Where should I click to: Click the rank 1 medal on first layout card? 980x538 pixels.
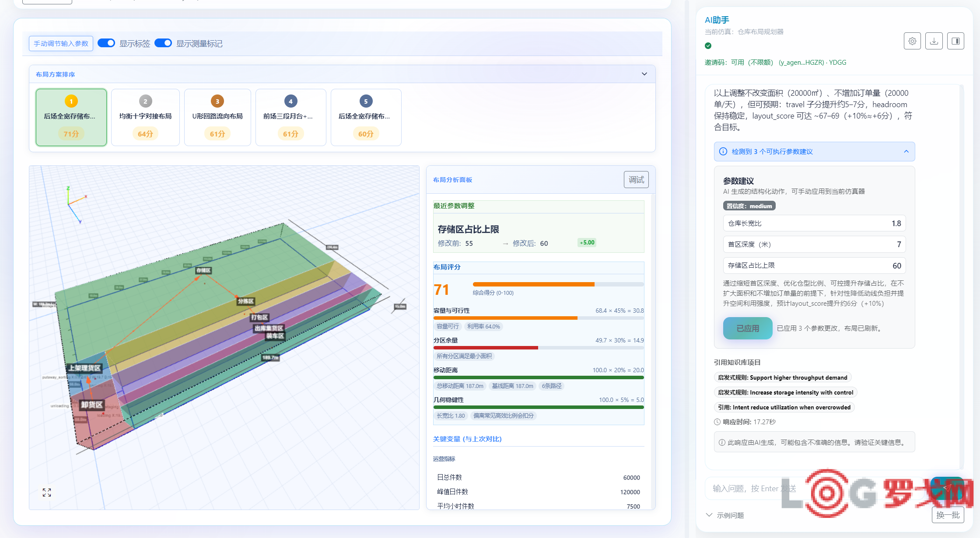click(71, 101)
